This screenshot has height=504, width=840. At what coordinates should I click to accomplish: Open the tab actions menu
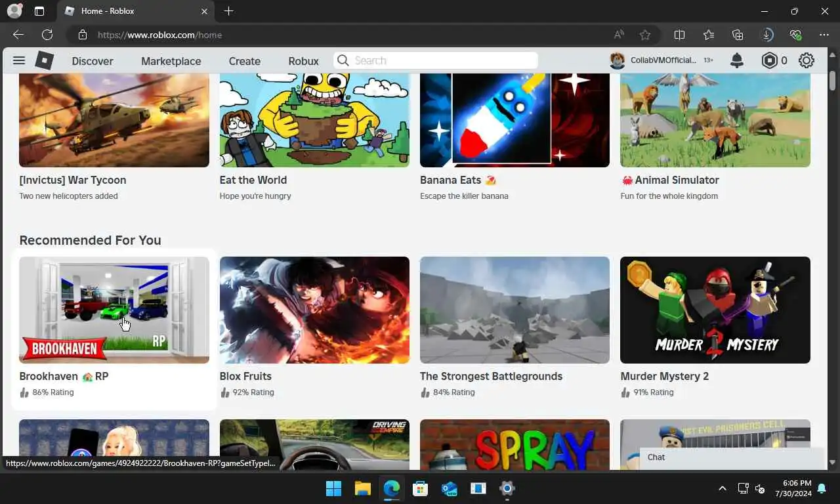click(39, 11)
